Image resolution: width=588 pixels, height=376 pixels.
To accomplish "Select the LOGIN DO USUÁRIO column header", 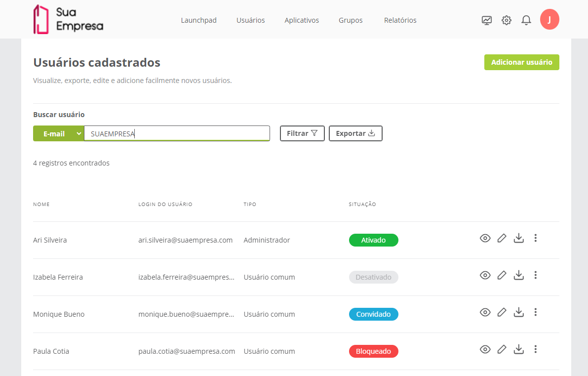I will click(165, 204).
